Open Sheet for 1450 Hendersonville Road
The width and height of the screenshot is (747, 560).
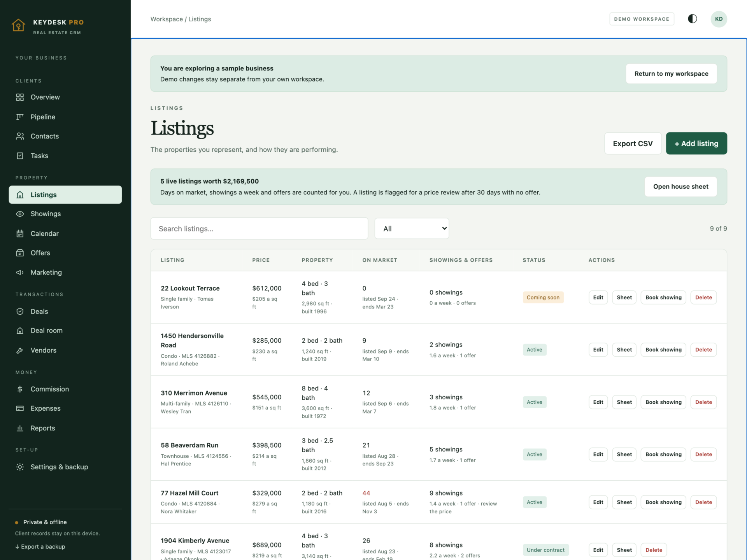coord(624,350)
